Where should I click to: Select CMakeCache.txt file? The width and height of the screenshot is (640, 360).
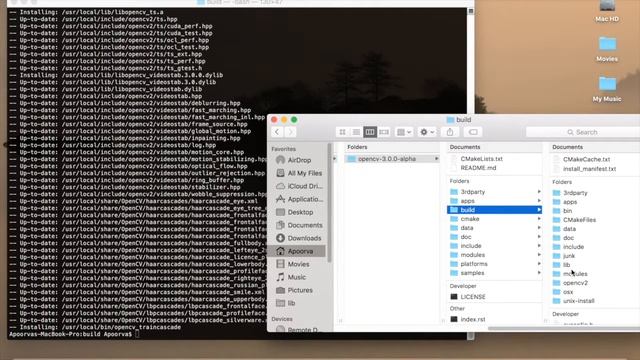tap(586, 160)
